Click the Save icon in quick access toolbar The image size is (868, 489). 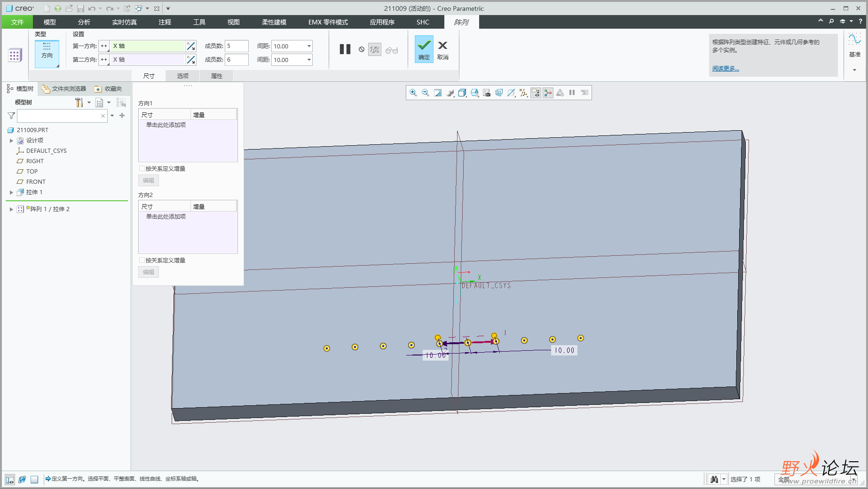(81, 8)
